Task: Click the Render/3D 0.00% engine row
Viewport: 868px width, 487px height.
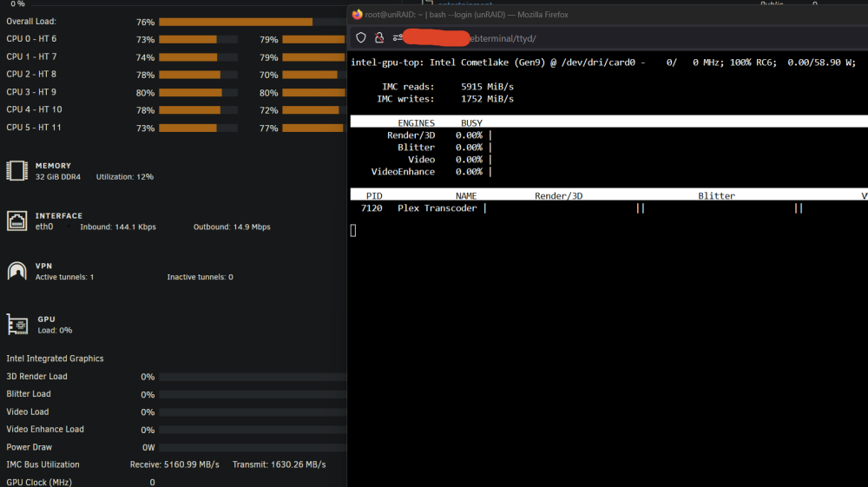Action: click(439, 135)
